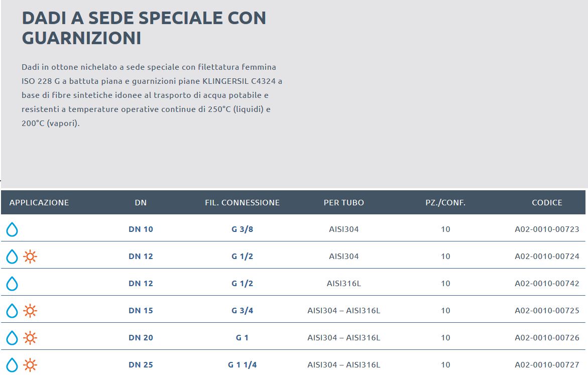Click the G 3/4 connection thread
This screenshot has height=375, width=588.
[242, 311]
